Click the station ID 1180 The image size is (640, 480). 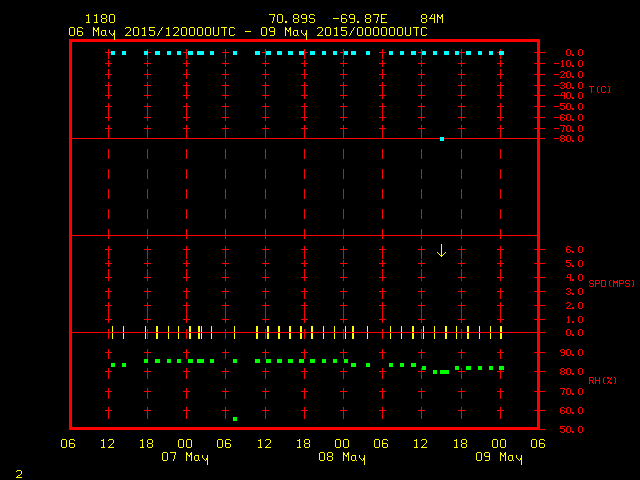[x=99, y=19]
